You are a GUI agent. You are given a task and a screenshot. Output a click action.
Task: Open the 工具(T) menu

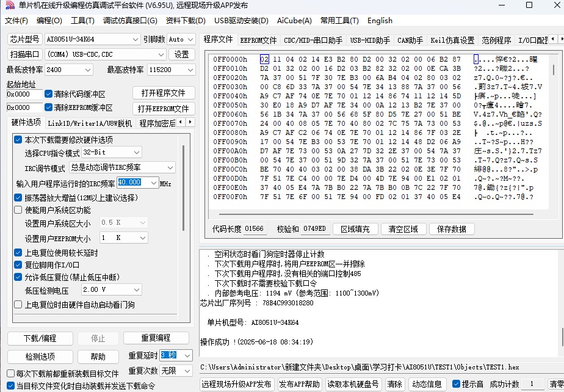82,21
